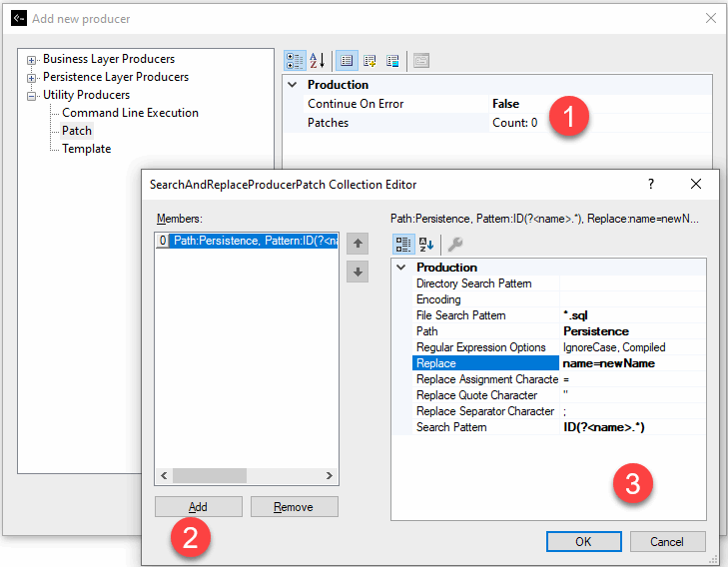Collapse Utility Producers node
This screenshot has height=567, width=728.
tap(31, 96)
